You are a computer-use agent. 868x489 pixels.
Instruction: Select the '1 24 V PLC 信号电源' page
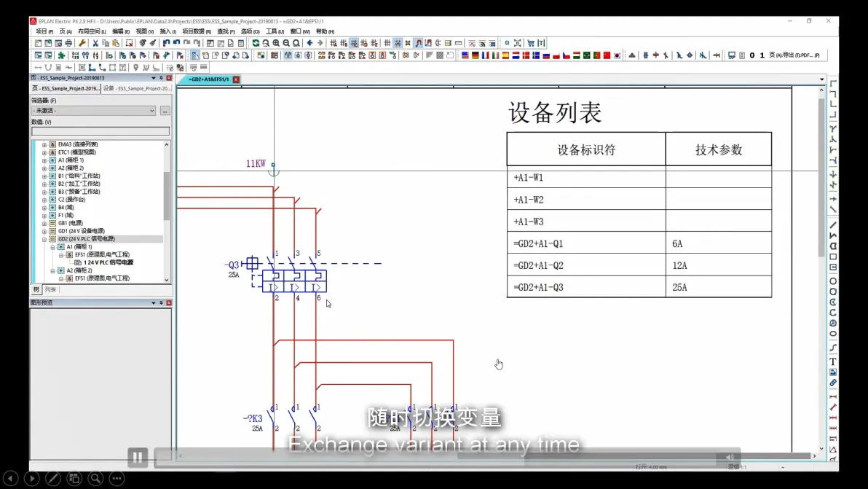coord(108,262)
